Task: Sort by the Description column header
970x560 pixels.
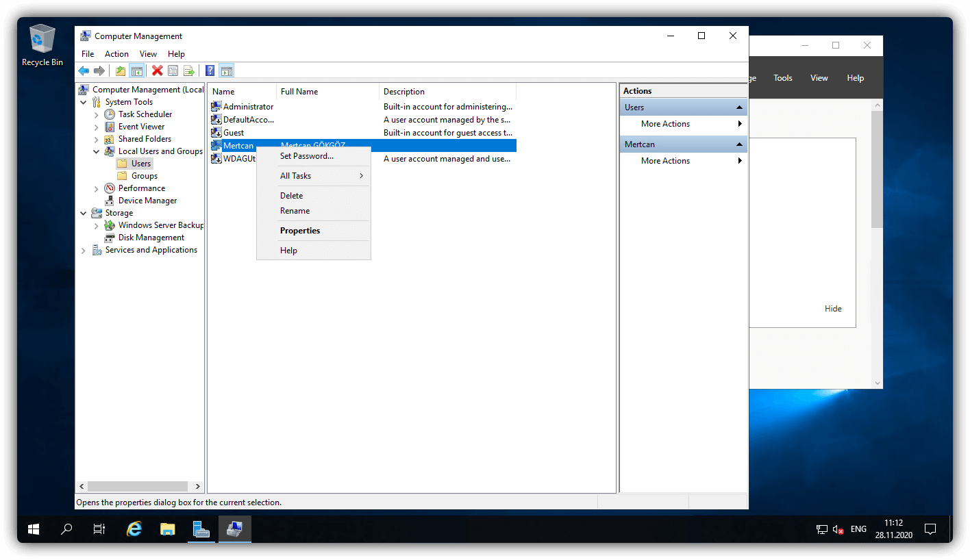Action: click(x=447, y=92)
